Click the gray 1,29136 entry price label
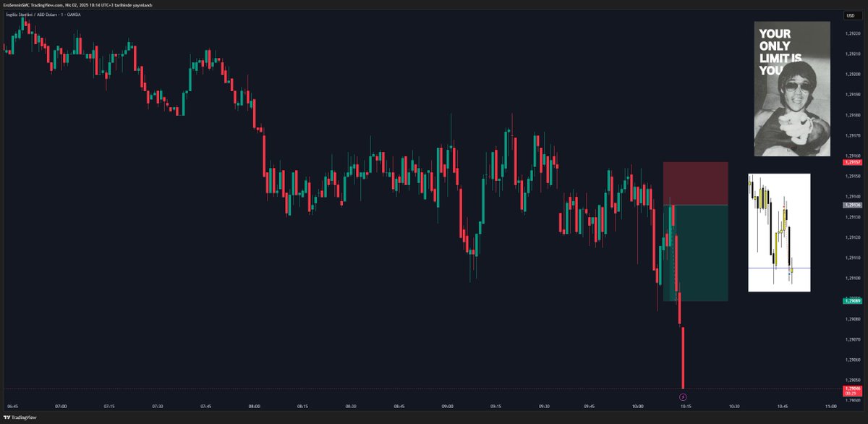The height and width of the screenshot is (424, 868). [851, 205]
